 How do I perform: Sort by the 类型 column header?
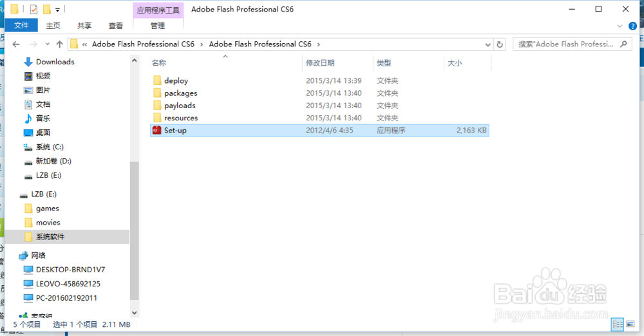tap(384, 63)
